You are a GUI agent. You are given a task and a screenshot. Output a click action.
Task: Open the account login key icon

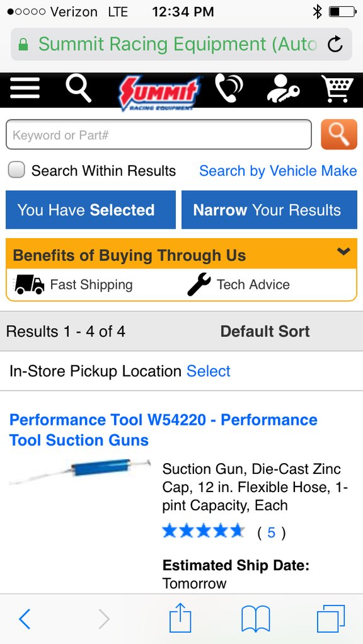click(x=283, y=89)
